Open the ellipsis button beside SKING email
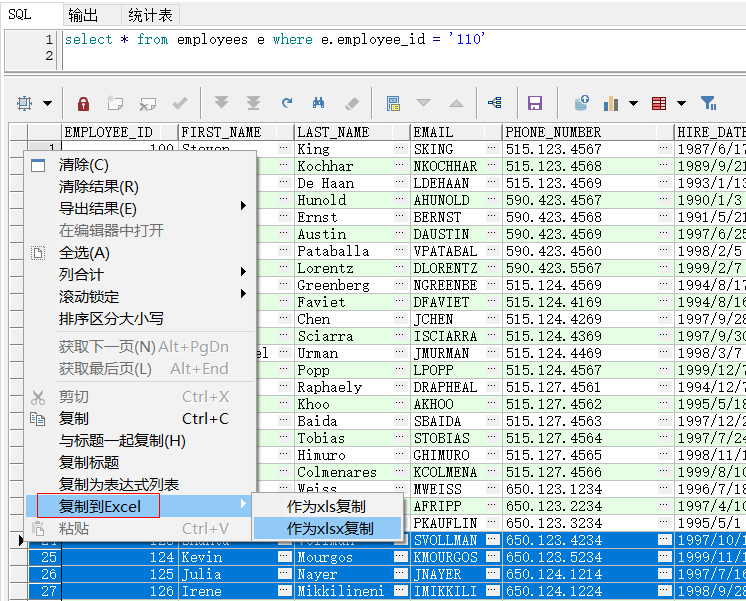The width and height of the screenshot is (746, 601). coord(491,148)
